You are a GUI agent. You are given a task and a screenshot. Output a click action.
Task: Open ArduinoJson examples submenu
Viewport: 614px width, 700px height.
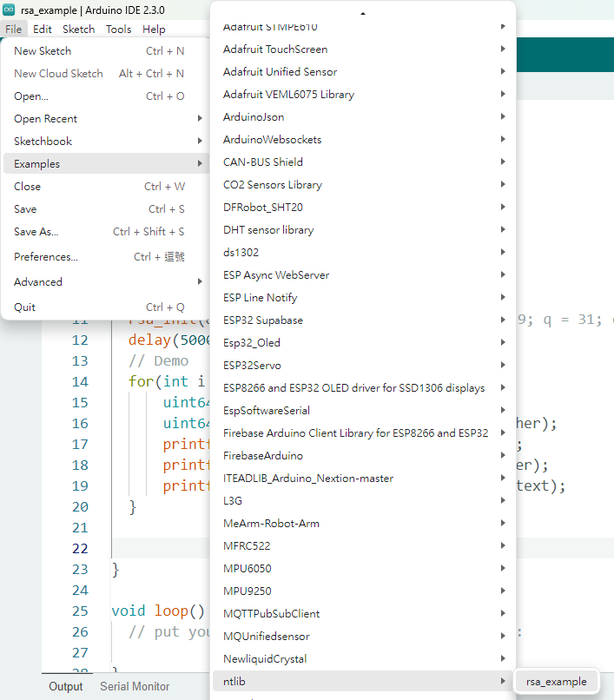363,117
